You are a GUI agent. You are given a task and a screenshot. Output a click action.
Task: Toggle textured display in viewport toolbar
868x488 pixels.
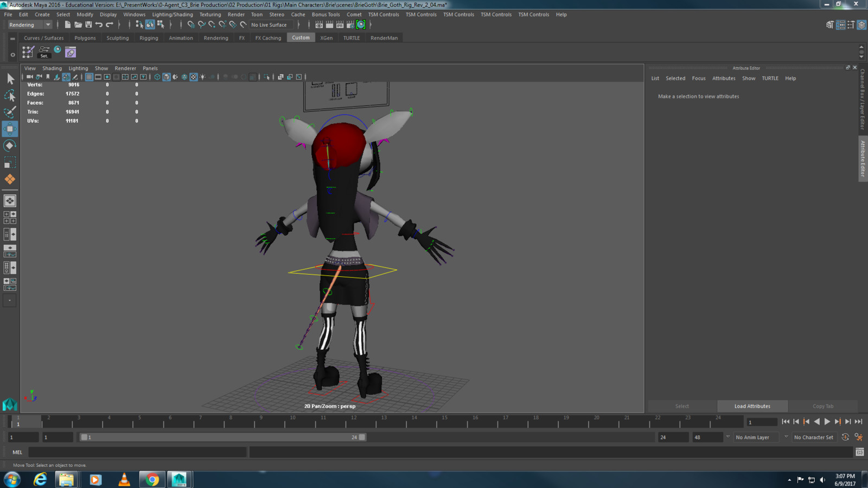click(194, 77)
